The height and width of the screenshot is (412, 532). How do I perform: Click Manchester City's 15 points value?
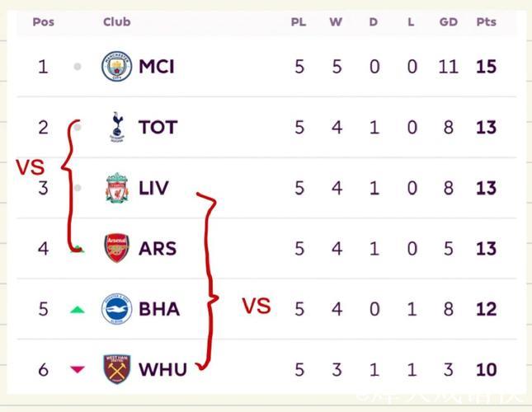click(486, 67)
